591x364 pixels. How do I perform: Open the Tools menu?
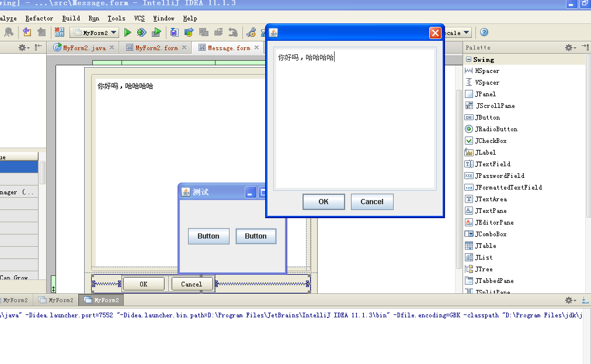pos(116,18)
